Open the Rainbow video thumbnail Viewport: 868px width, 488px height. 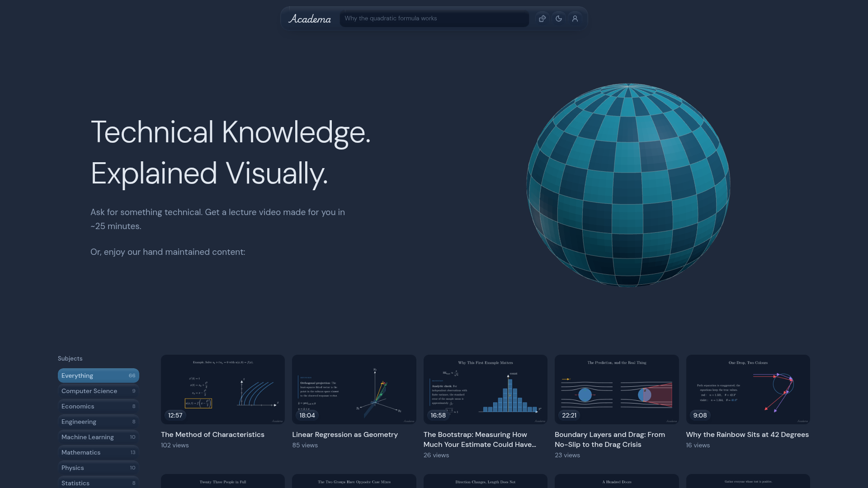[x=748, y=389]
